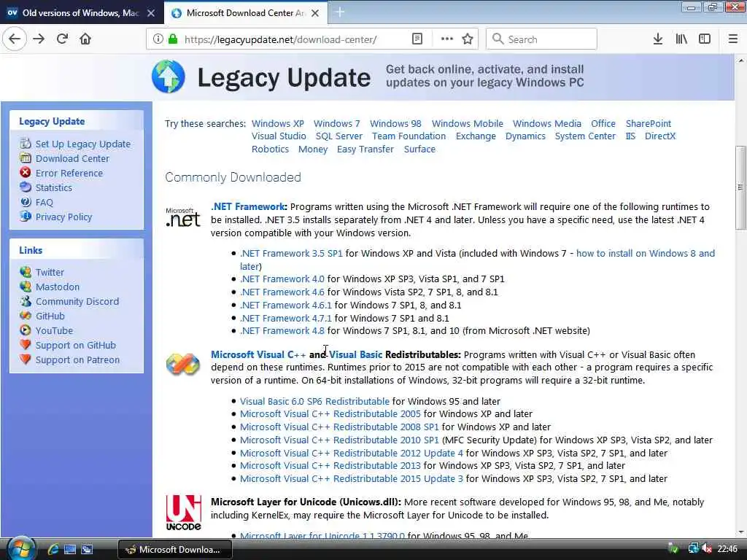Open Download Center sidebar link
This screenshot has height=560, width=747.
coord(72,158)
